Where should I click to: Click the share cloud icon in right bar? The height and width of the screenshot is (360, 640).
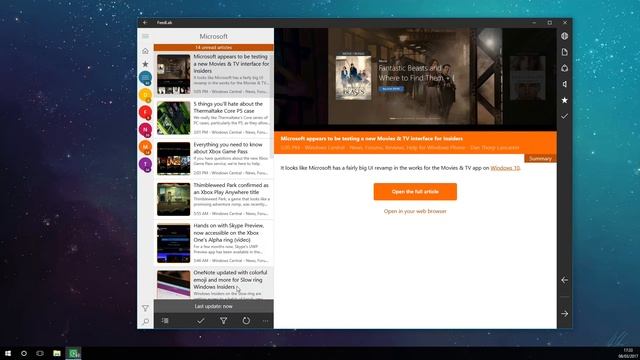(564, 68)
